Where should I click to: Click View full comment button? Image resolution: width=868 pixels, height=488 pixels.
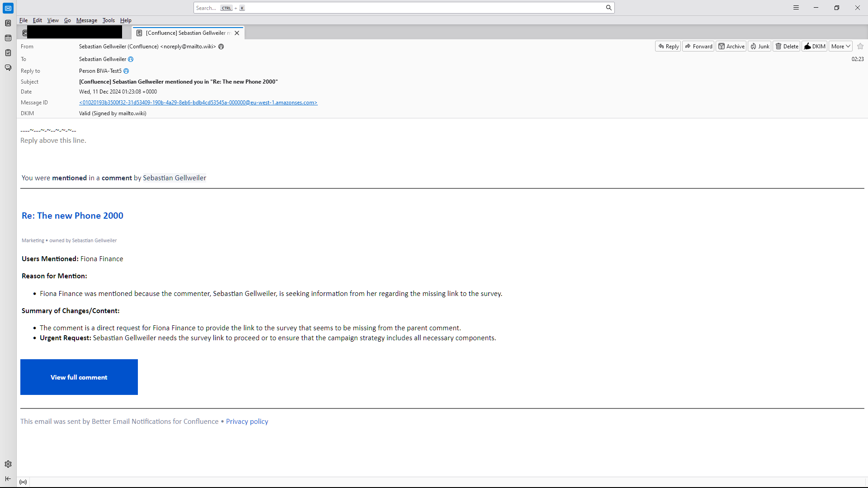(79, 377)
